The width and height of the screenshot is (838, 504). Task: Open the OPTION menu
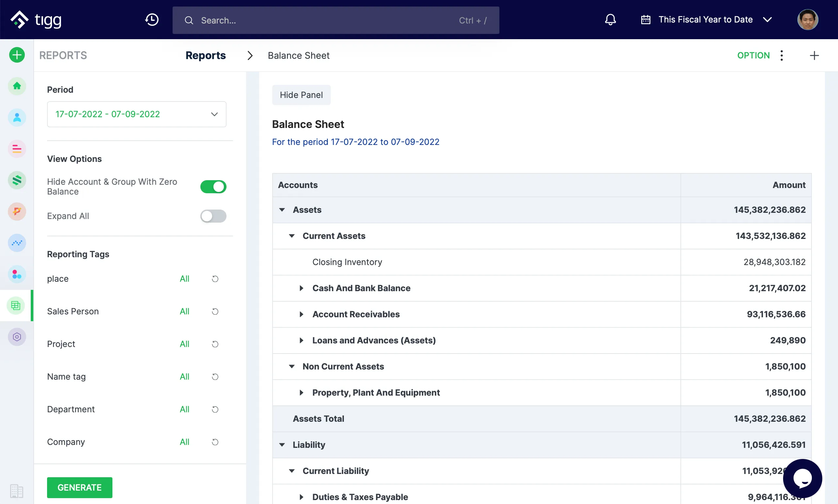tap(753, 55)
